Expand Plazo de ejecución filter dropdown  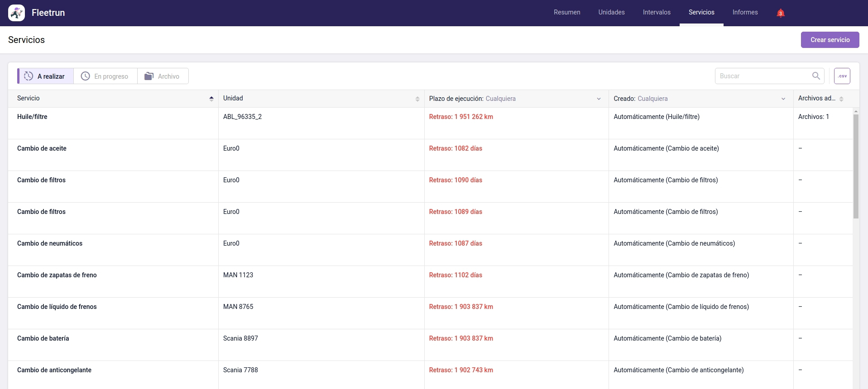pos(599,99)
